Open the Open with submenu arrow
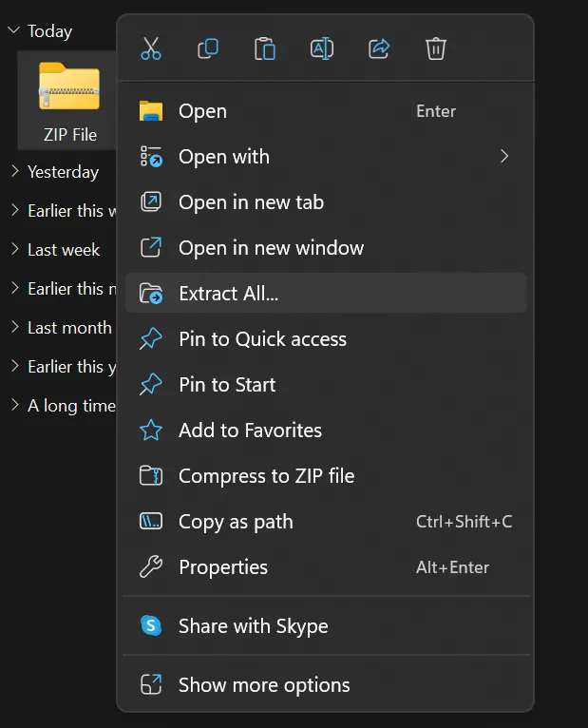 tap(504, 157)
